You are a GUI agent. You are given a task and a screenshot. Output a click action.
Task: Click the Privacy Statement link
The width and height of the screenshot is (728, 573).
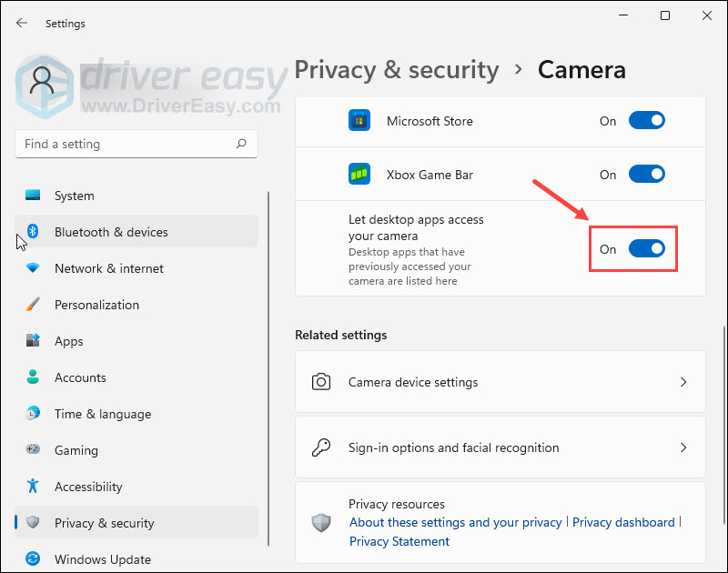[x=399, y=541]
